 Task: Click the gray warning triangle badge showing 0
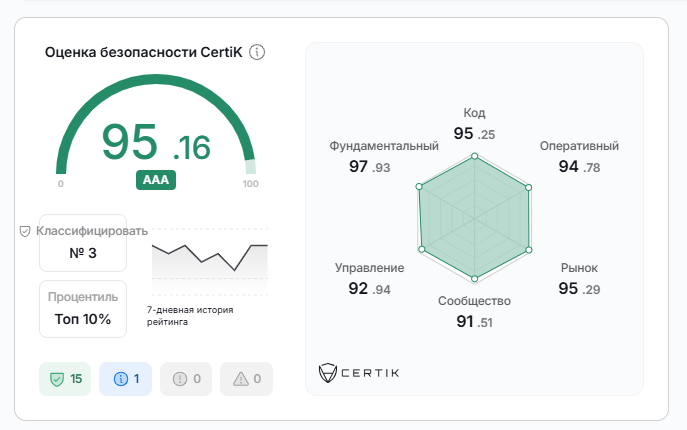246,379
